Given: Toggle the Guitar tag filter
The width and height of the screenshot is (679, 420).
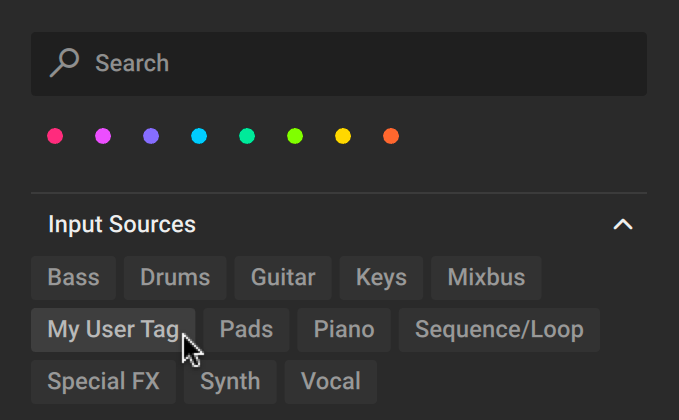Looking at the screenshot, I should click(x=283, y=278).
